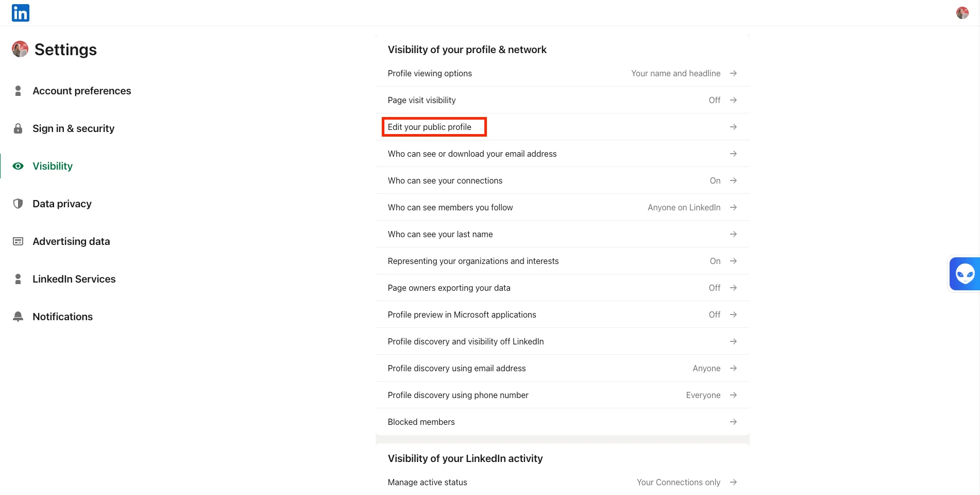Open Profile discovery using phone number

pyautogui.click(x=562, y=395)
